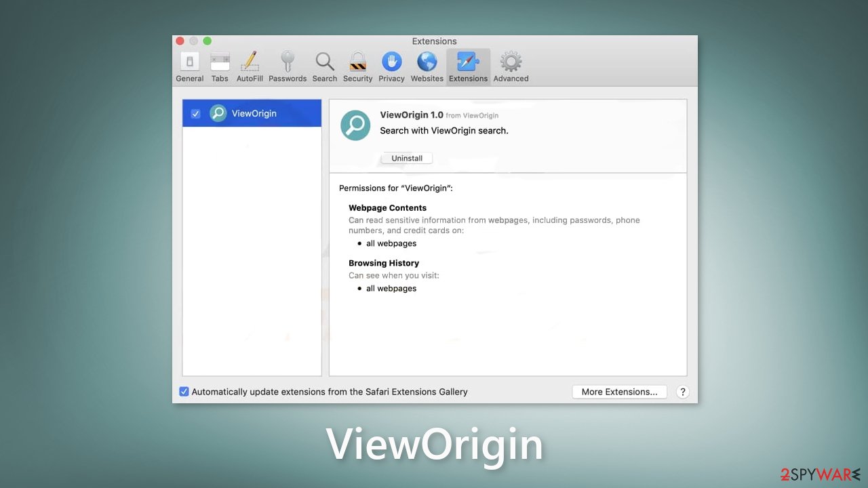Toggle automatic extension updates from Safari Extensions Gallery

184,391
